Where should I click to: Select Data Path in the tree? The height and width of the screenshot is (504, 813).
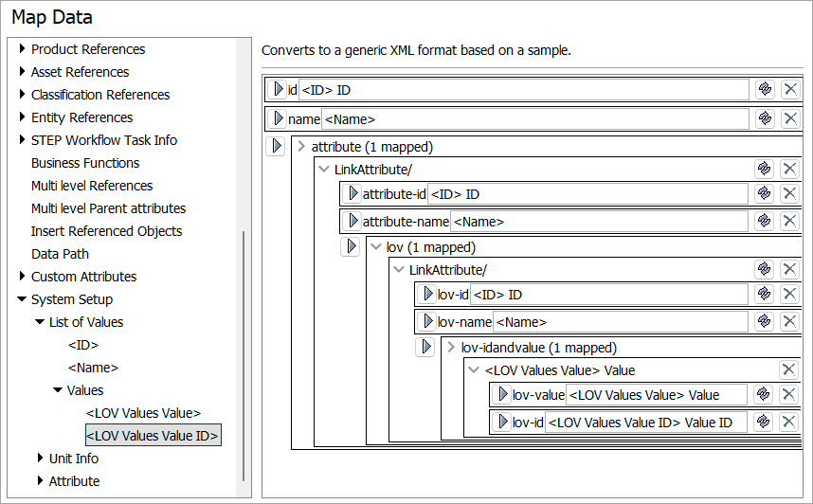tap(59, 254)
